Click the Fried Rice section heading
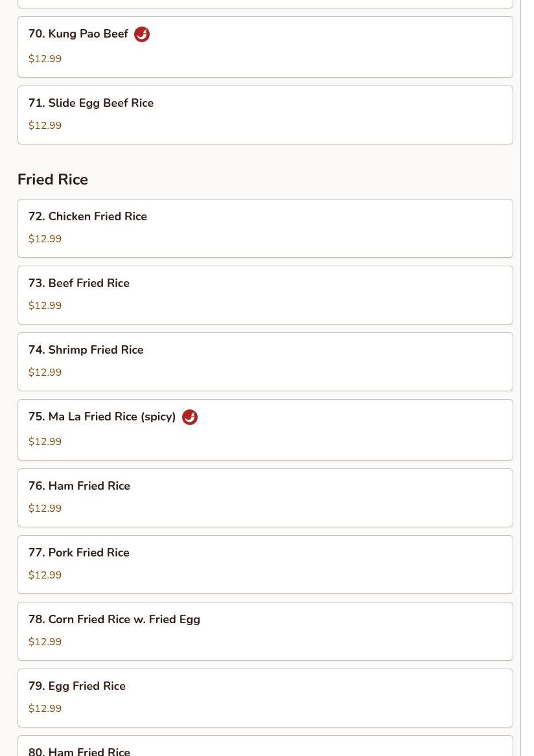Viewport: 534px width, 756px height. (x=52, y=179)
